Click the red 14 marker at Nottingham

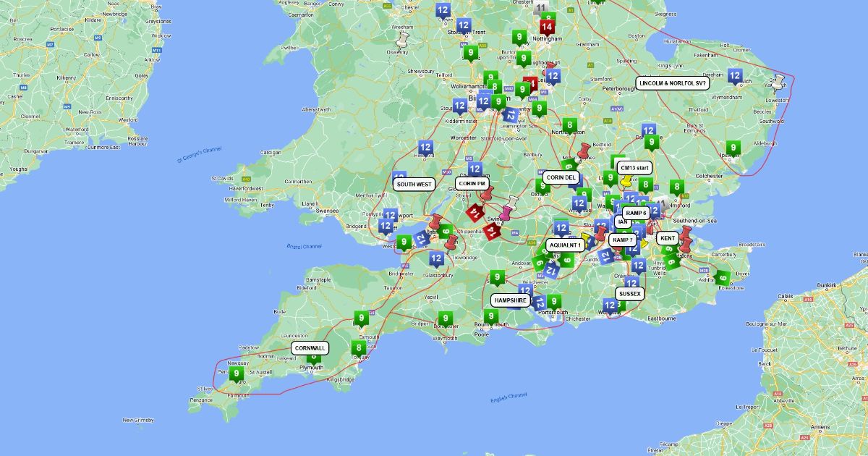pyautogui.click(x=546, y=28)
